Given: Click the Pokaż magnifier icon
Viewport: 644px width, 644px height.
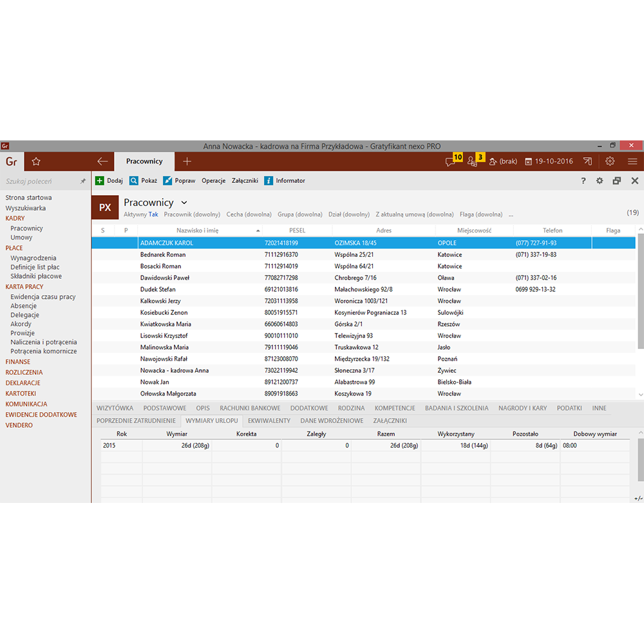Looking at the screenshot, I should click(134, 181).
